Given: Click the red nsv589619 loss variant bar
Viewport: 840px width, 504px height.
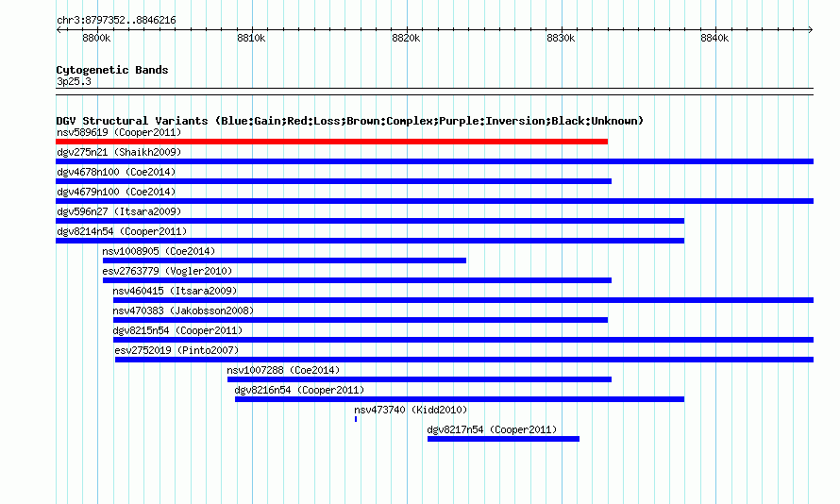Looking at the screenshot, I should (331, 142).
